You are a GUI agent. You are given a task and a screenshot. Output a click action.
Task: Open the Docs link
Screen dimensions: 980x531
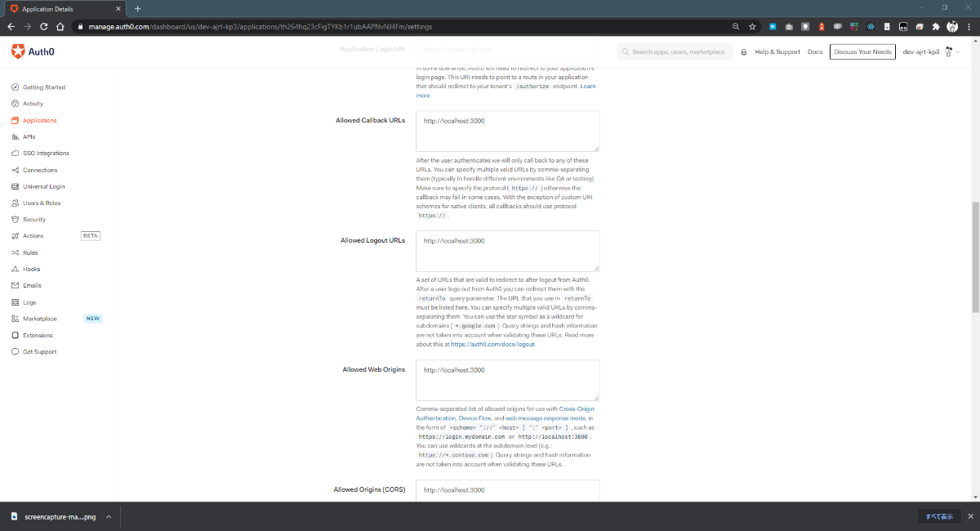(815, 52)
